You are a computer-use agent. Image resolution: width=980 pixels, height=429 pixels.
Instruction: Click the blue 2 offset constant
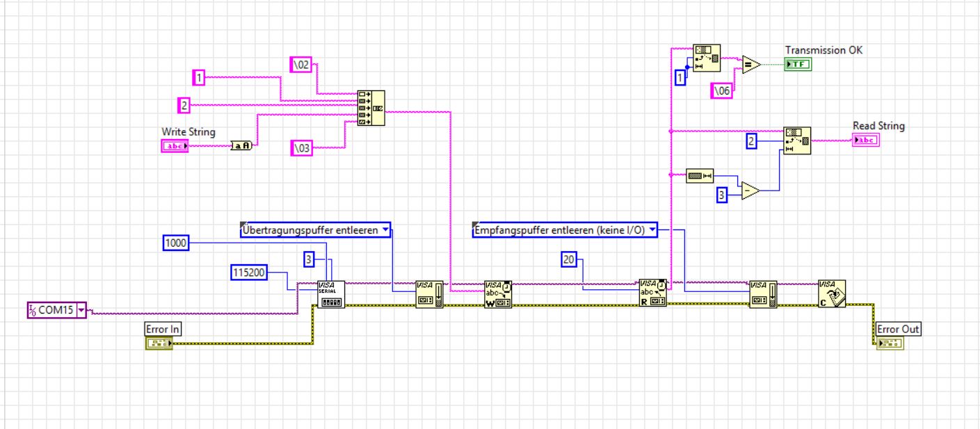point(750,141)
